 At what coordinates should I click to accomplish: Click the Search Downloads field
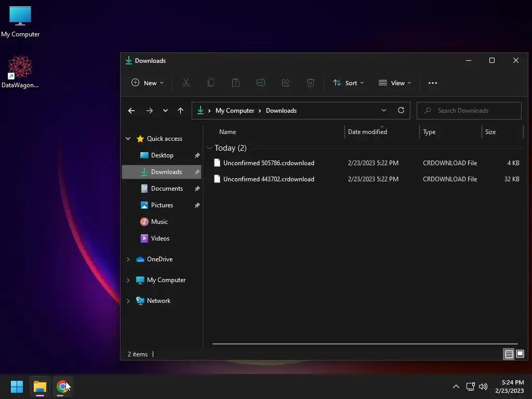tap(469, 111)
